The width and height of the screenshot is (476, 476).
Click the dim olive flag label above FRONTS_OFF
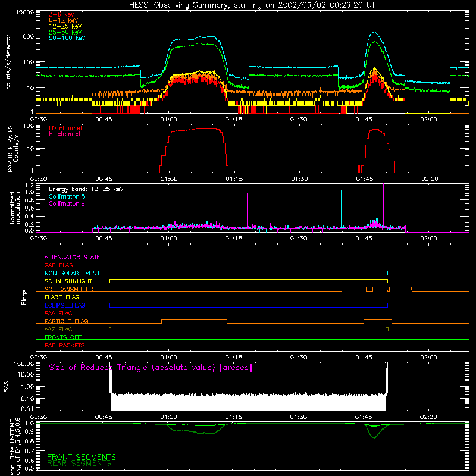click(58, 330)
